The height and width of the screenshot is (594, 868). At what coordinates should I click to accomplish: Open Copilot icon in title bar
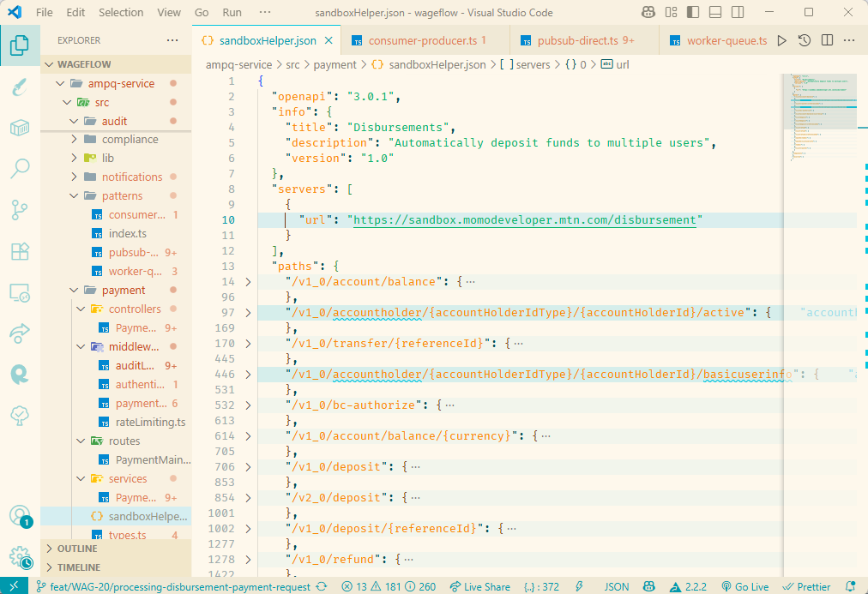click(x=648, y=12)
